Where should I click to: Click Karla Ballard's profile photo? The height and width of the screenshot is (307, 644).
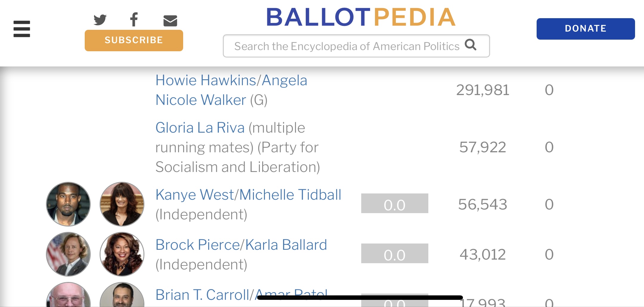click(122, 254)
